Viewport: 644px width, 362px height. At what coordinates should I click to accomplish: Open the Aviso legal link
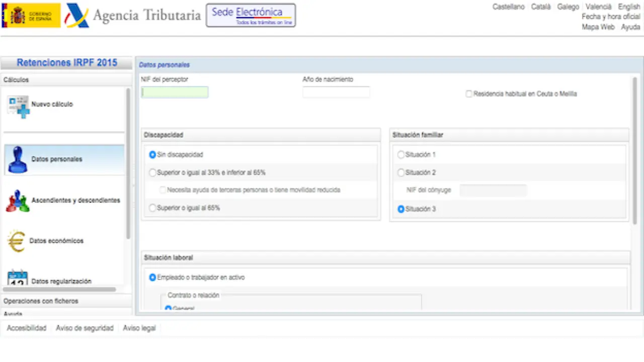[139, 328]
